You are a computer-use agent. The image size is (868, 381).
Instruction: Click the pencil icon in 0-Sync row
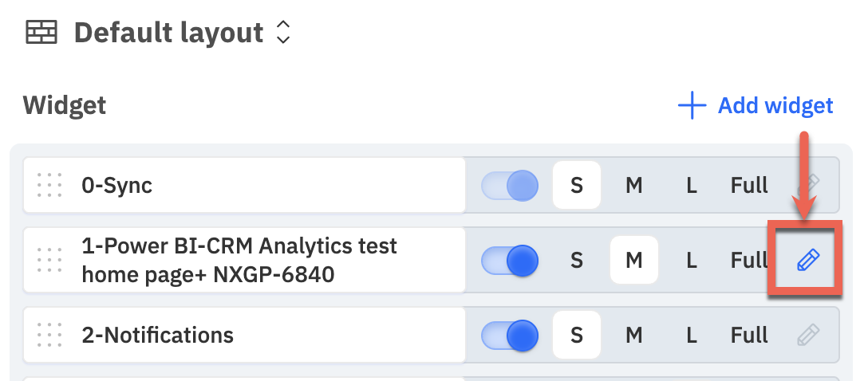coord(807,185)
